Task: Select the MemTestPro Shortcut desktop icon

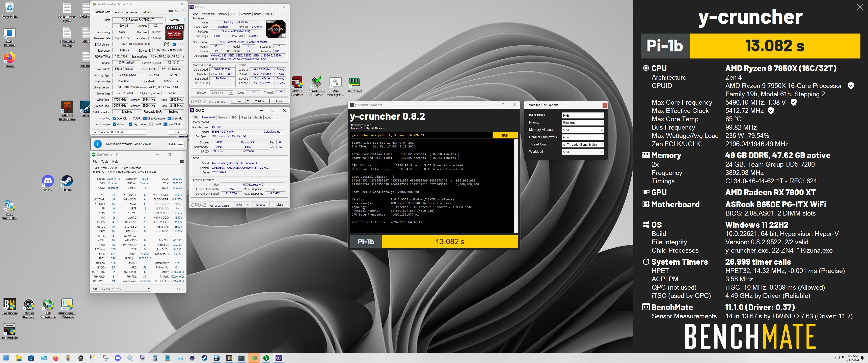Action: click(x=316, y=86)
